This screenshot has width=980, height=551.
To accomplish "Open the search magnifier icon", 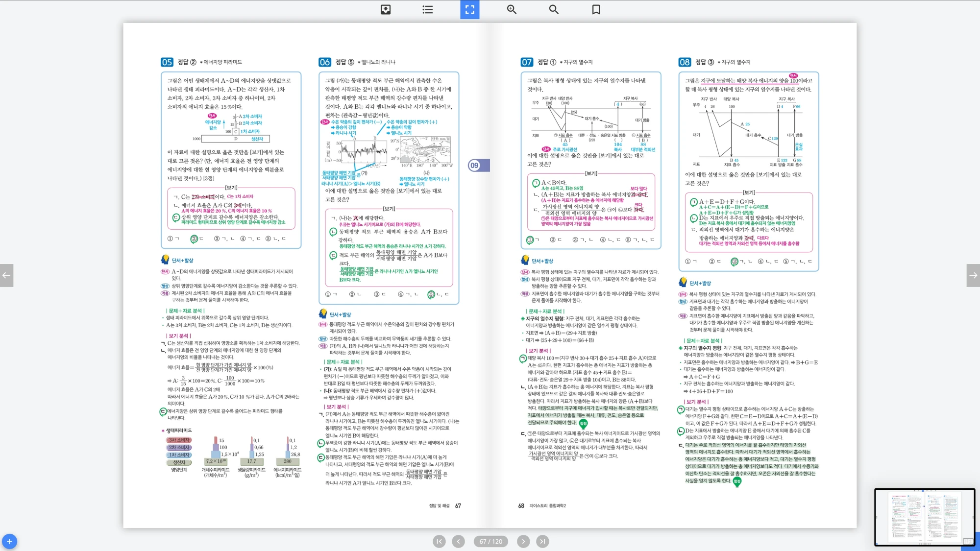I will pyautogui.click(x=554, y=9).
